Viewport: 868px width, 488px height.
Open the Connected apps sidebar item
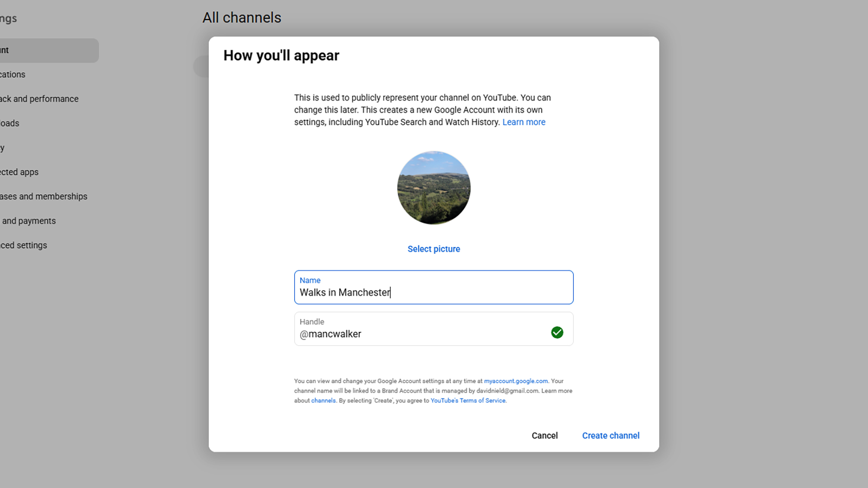pos(19,172)
